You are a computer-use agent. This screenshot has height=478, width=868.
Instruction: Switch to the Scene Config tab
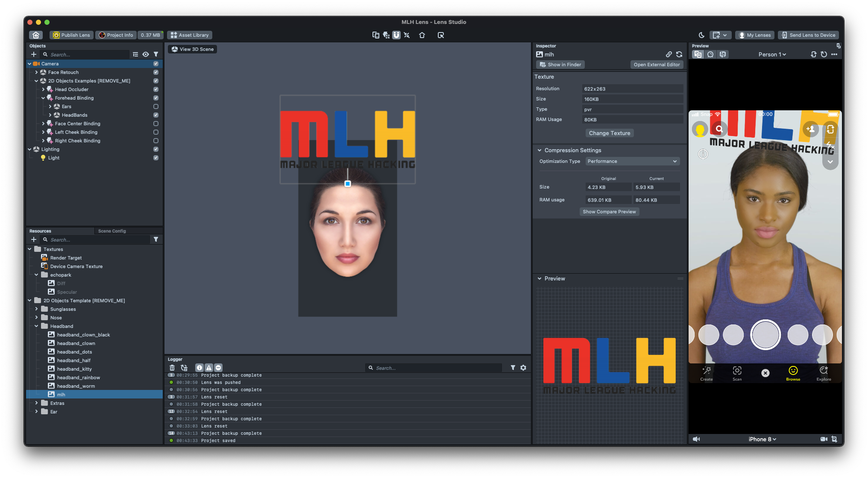(112, 231)
